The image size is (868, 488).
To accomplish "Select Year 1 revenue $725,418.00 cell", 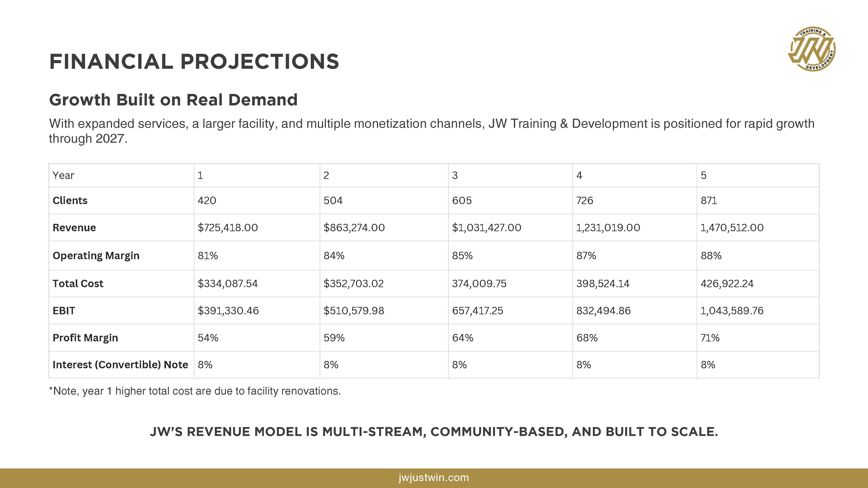I will click(x=227, y=228).
